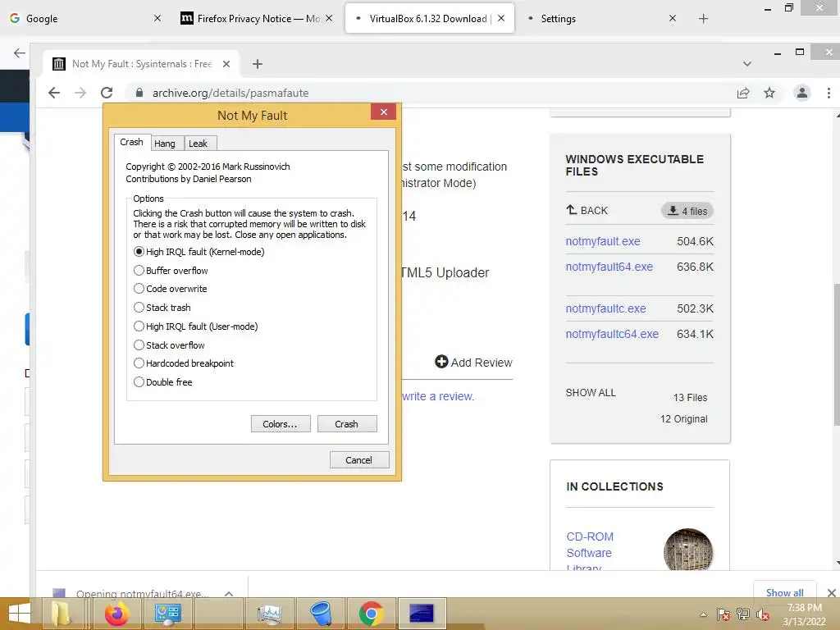
Task: Select the Crash tab
Action: click(x=132, y=142)
